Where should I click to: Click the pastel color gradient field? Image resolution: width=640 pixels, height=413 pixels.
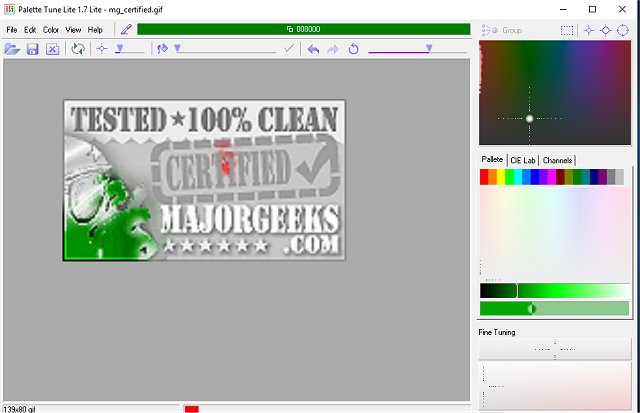[x=555, y=234]
